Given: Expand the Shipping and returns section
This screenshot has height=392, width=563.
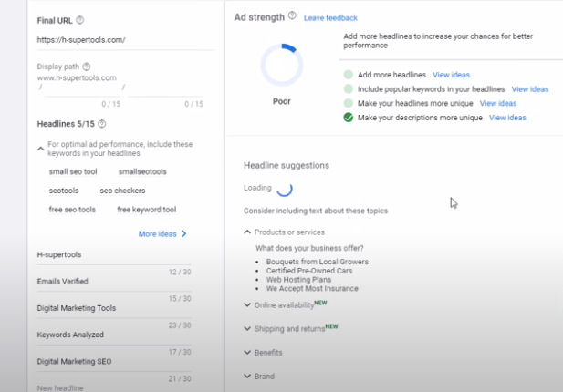Looking at the screenshot, I should 247,328.
